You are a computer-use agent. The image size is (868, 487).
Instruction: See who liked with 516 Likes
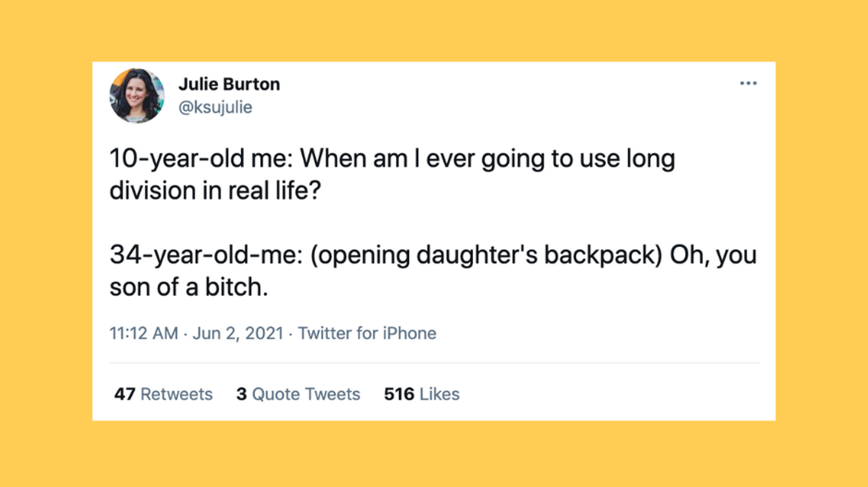click(421, 394)
